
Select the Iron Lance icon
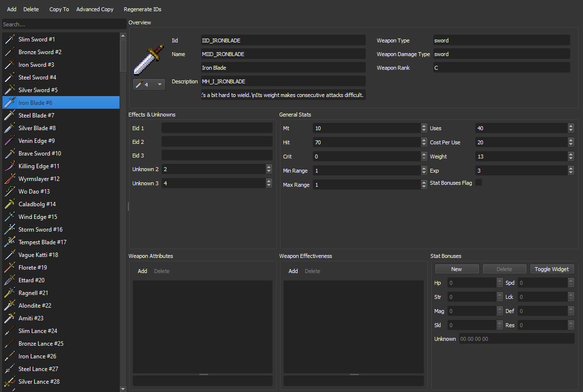[10, 356]
